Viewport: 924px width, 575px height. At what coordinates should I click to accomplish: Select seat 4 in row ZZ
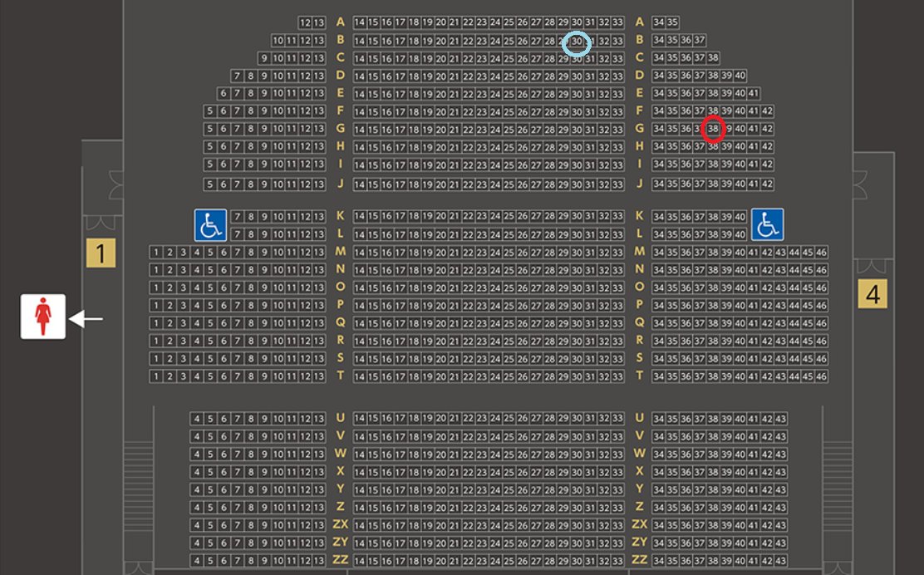coord(196,560)
